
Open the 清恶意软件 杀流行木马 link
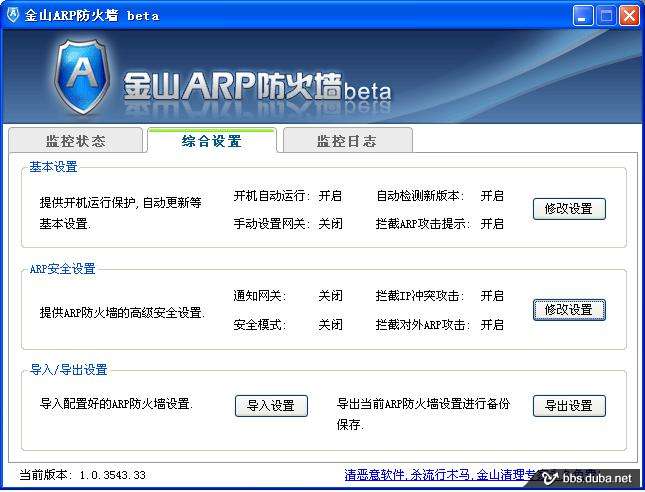[x=440, y=475]
